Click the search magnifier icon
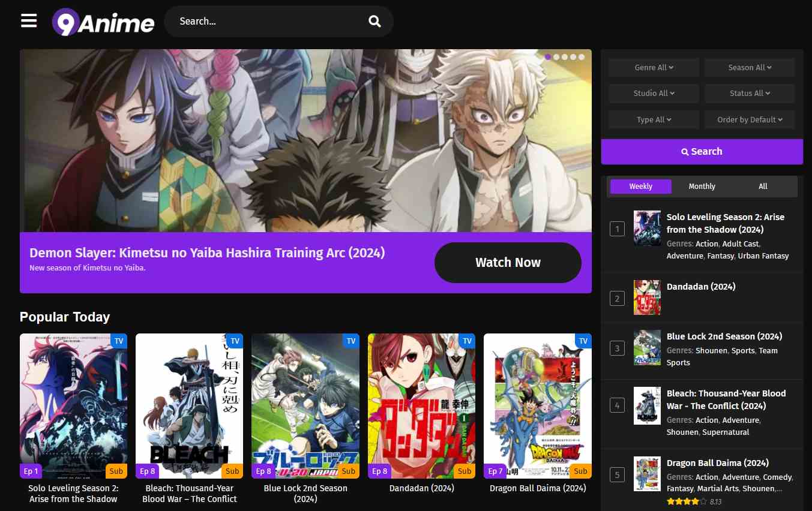812x511 pixels. pos(374,20)
